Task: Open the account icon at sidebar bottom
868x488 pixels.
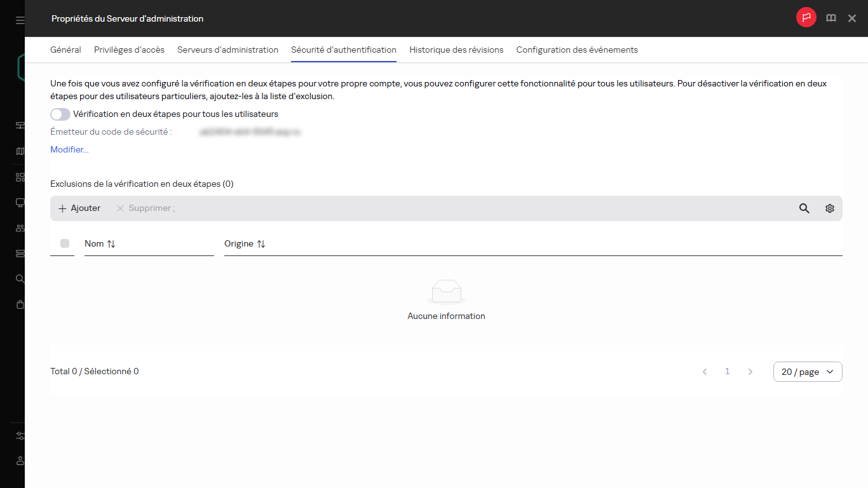Action: click(x=20, y=461)
